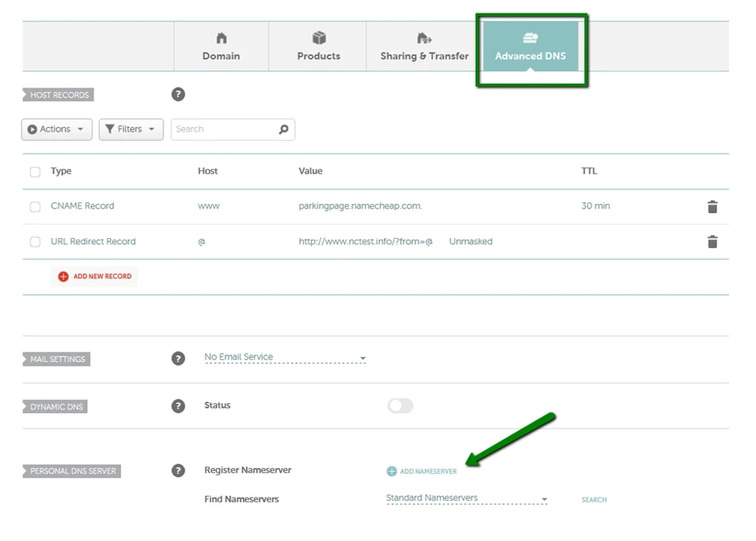Switch to the Products tab
The height and width of the screenshot is (541, 756).
pyautogui.click(x=318, y=46)
